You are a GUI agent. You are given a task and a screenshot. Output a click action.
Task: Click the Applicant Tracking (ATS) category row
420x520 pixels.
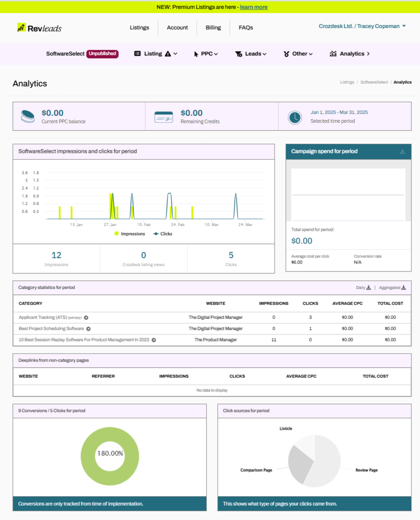pyautogui.click(x=212, y=318)
